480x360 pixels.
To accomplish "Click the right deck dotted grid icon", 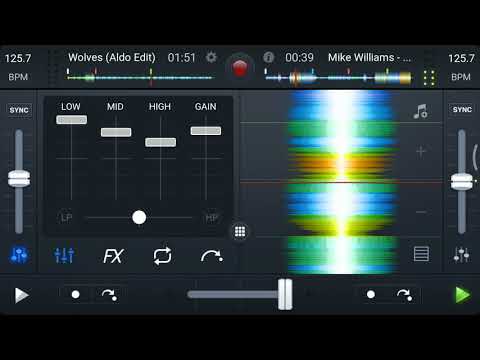I will click(429, 78).
